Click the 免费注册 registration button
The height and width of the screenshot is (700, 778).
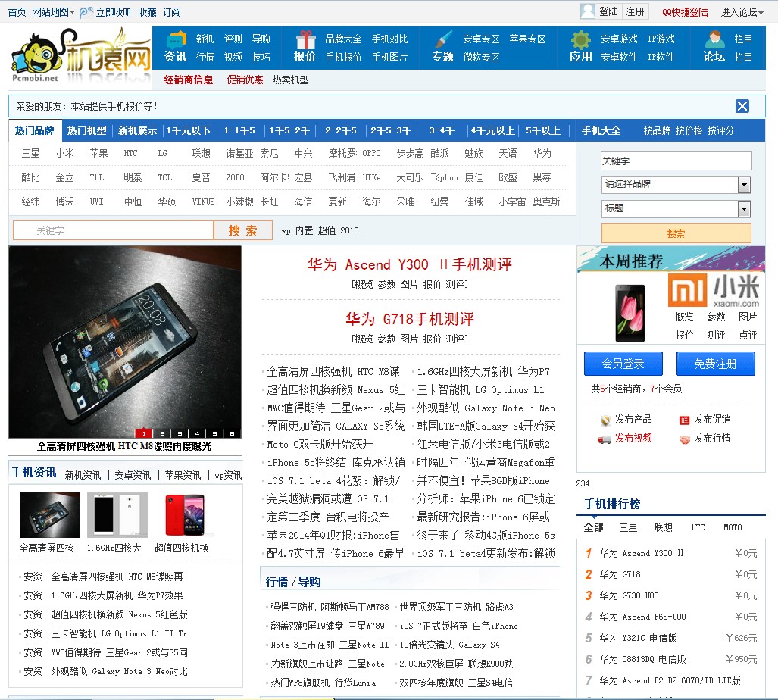point(715,364)
